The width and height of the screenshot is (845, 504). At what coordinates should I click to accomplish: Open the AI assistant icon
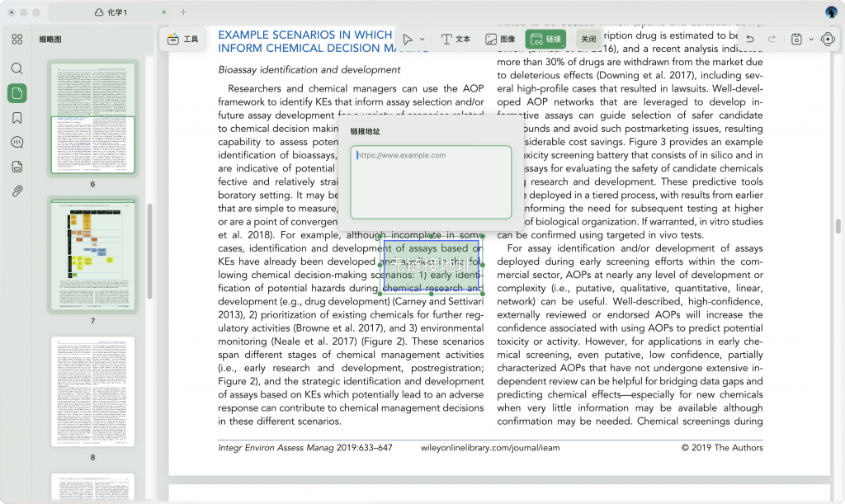(828, 40)
